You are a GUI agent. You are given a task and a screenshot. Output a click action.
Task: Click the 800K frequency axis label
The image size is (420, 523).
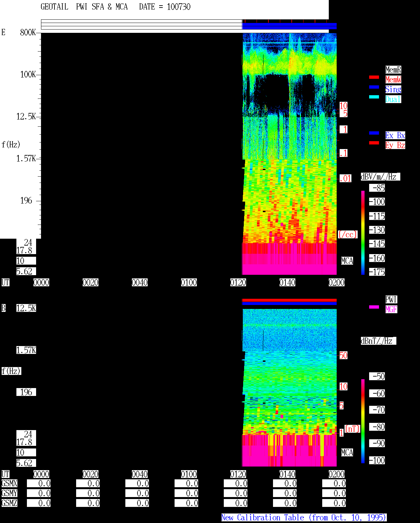[x=28, y=32]
